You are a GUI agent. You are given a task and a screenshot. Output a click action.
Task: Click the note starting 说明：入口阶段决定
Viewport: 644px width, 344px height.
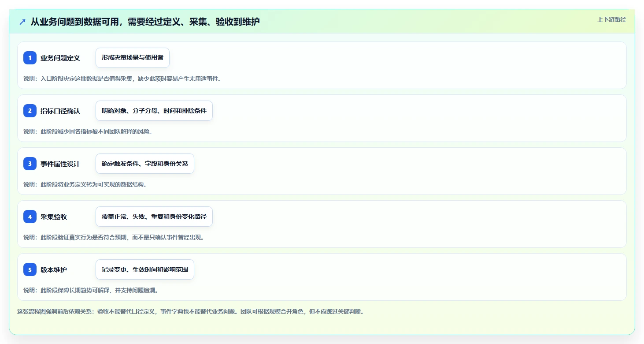(122, 79)
